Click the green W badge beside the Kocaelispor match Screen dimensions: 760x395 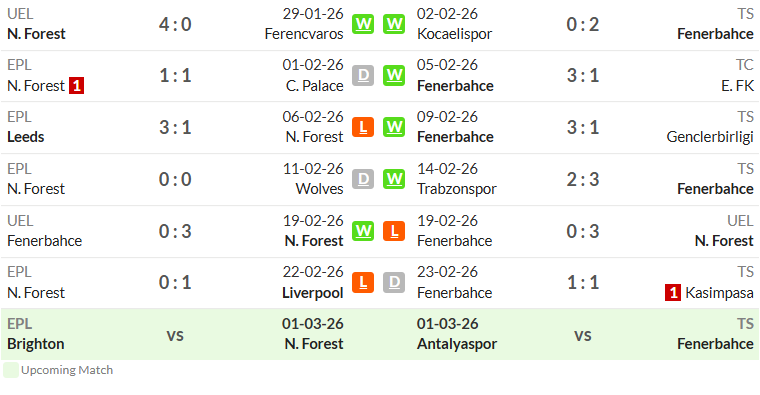coord(394,24)
